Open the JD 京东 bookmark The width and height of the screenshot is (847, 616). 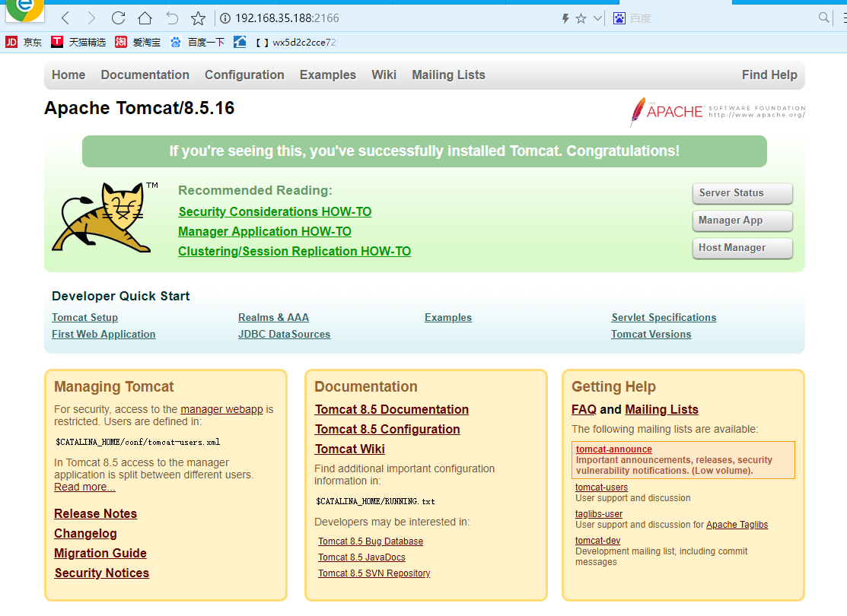[x=24, y=42]
